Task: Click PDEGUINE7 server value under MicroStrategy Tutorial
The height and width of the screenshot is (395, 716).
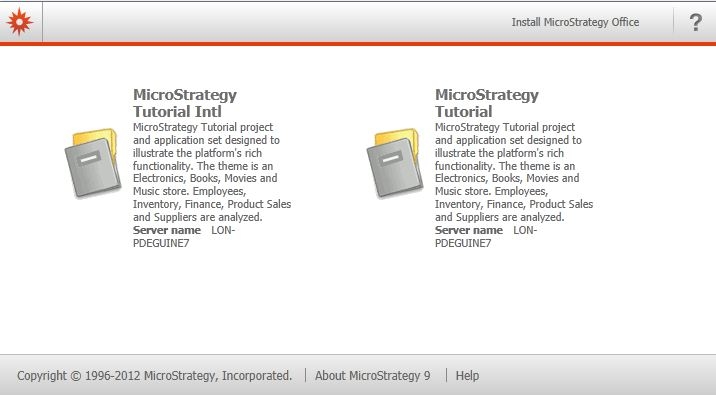Action: [x=463, y=243]
